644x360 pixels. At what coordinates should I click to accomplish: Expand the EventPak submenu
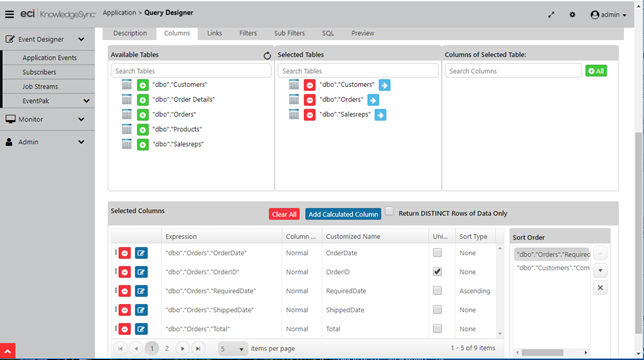(86, 101)
